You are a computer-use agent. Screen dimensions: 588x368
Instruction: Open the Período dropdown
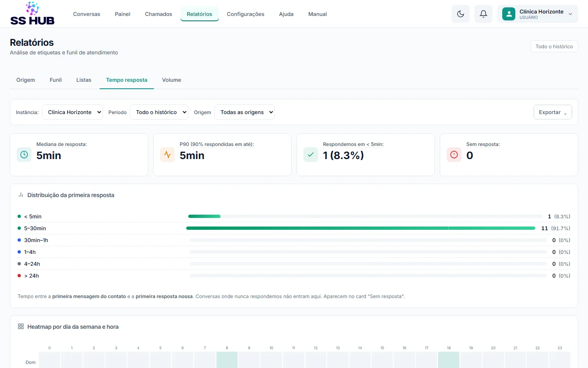[159, 112]
